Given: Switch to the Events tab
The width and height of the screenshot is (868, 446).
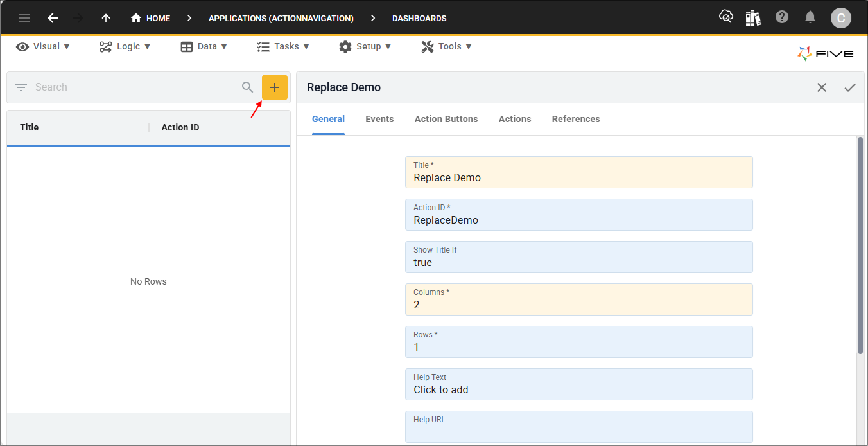Looking at the screenshot, I should (379, 119).
